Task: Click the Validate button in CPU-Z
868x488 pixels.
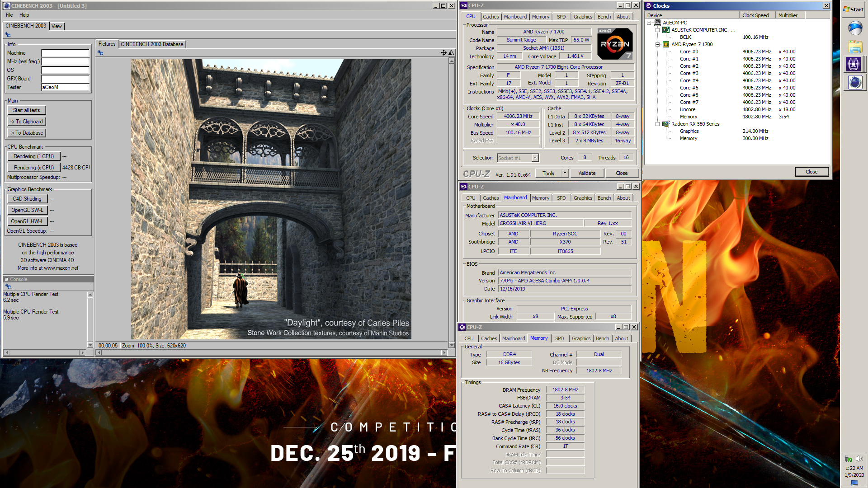Action: pyautogui.click(x=587, y=173)
